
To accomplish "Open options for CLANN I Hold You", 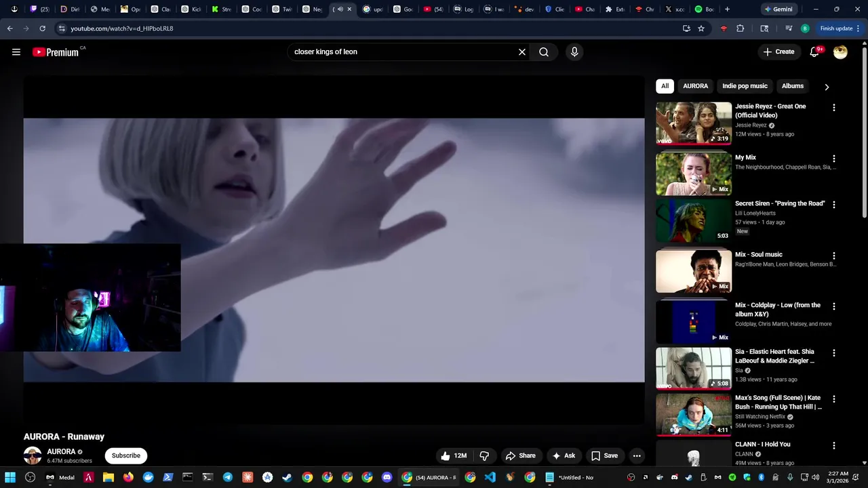I will coord(834,446).
